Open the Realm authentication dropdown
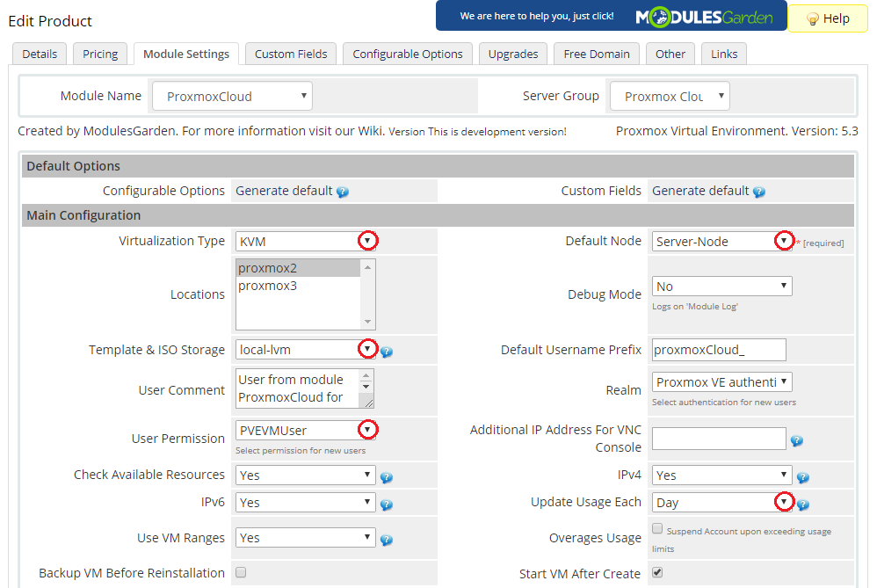Image resolution: width=877 pixels, height=588 pixels. pyautogui.click(x=722, y=381)
